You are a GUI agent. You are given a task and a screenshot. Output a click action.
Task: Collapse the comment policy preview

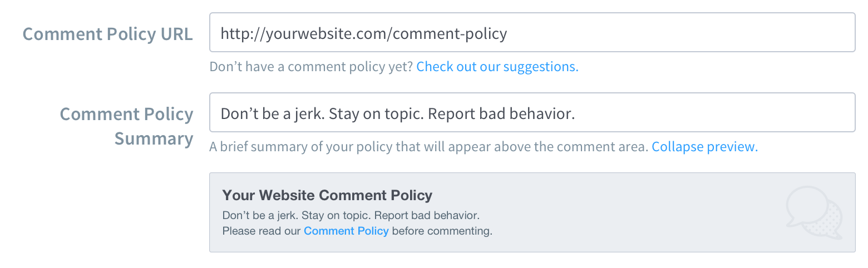pyautogui.click(x=704, y=147)
